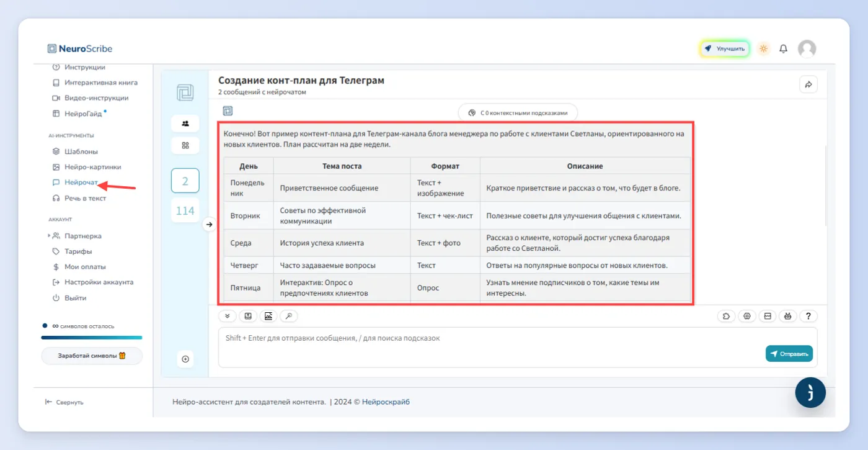Select Нейрочат in the sidebar
Screen dimensions: 868x450
coord(75,182)
